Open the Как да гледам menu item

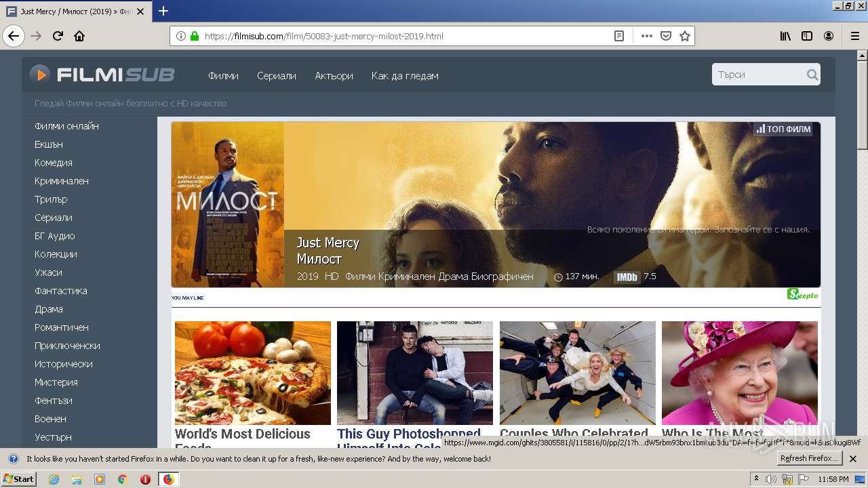[x=405, y=76]
